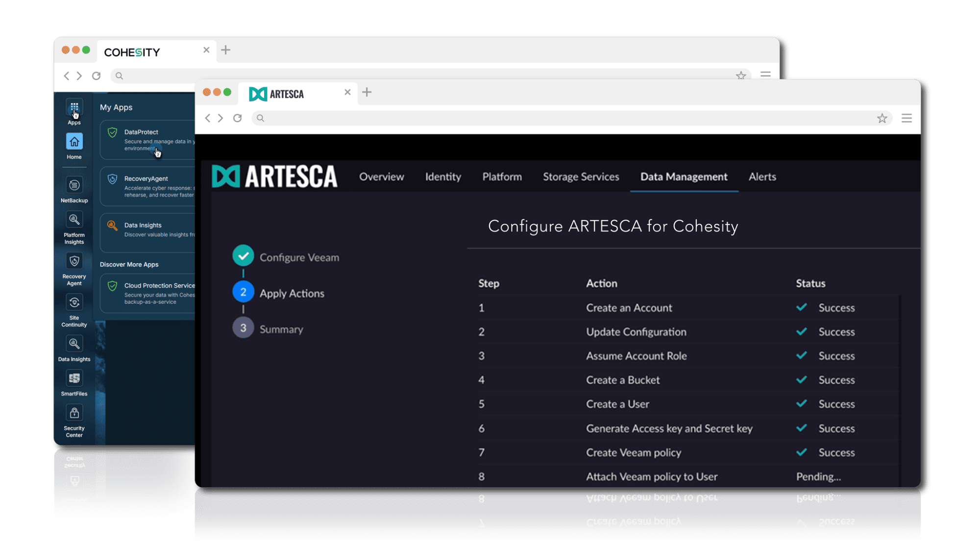
Task: Open the ARTESCA browser hamburger menu
Action: point(906,118)
